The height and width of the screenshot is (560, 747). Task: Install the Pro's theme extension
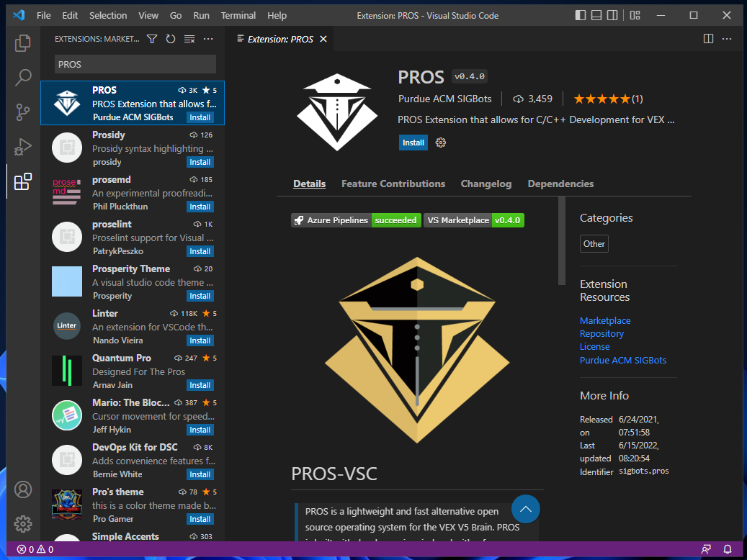click(x=200, y=519)
